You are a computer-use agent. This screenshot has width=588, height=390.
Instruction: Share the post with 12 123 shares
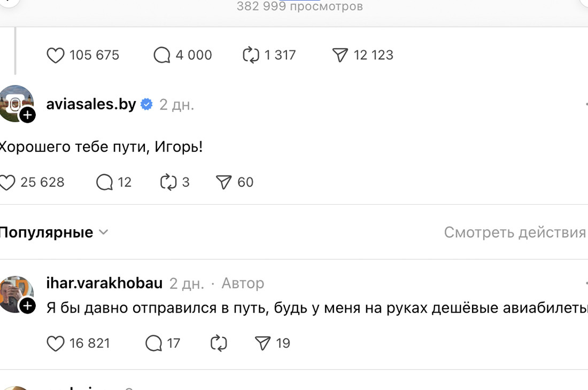340,55
